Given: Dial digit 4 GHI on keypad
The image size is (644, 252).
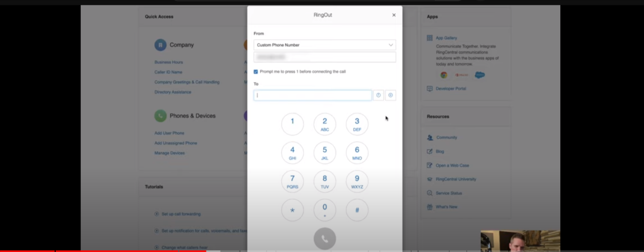Looking at the screenshot, I should coord(292,153).
